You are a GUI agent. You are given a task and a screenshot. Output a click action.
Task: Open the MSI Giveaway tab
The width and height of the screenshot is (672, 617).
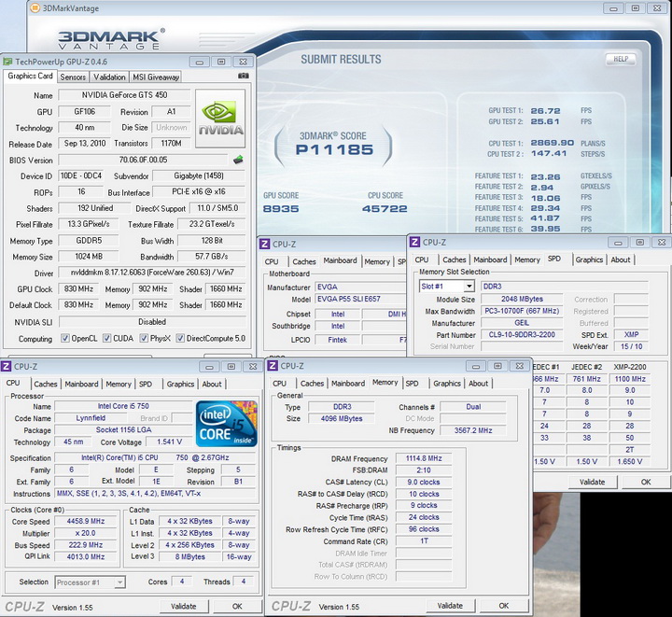(156, 77)
